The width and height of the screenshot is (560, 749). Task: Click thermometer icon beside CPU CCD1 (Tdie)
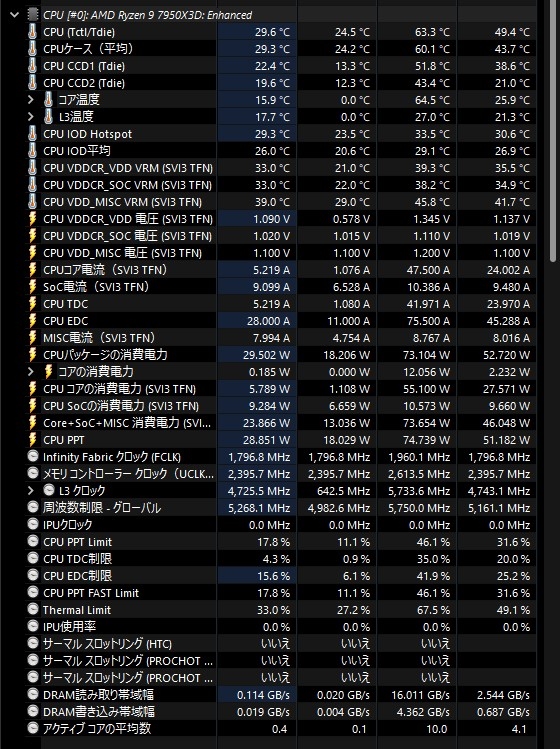click(32, 66)
